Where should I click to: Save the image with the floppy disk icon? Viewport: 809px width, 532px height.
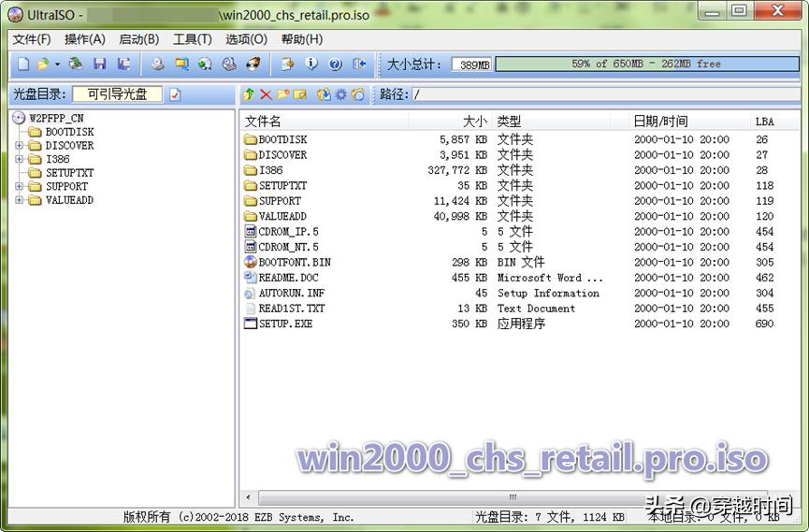coord(99,64)
